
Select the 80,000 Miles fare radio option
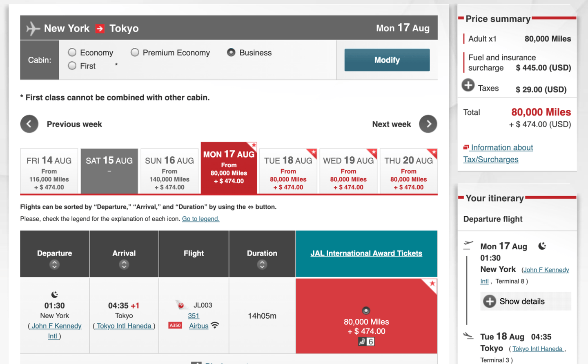[x=366, y=311]
